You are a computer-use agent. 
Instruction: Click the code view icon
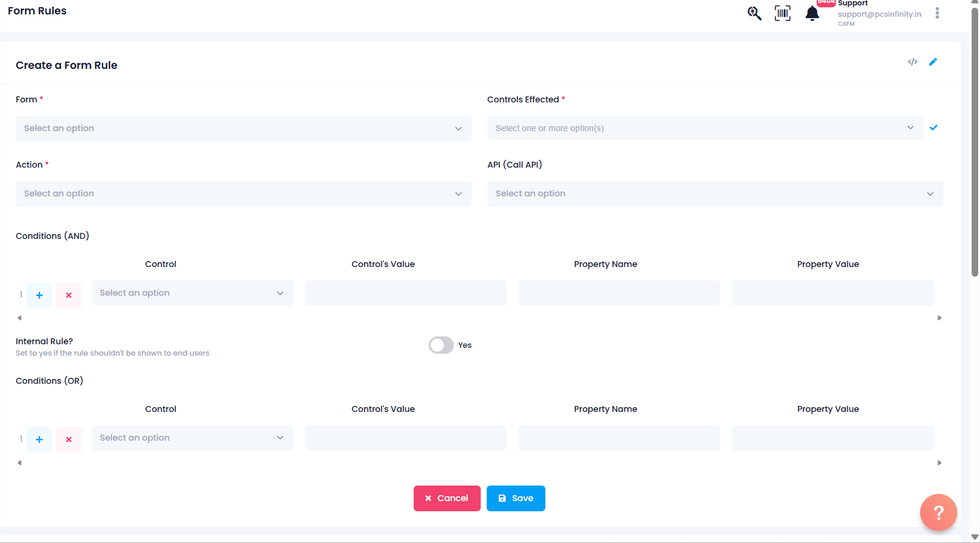coord(912,62)
